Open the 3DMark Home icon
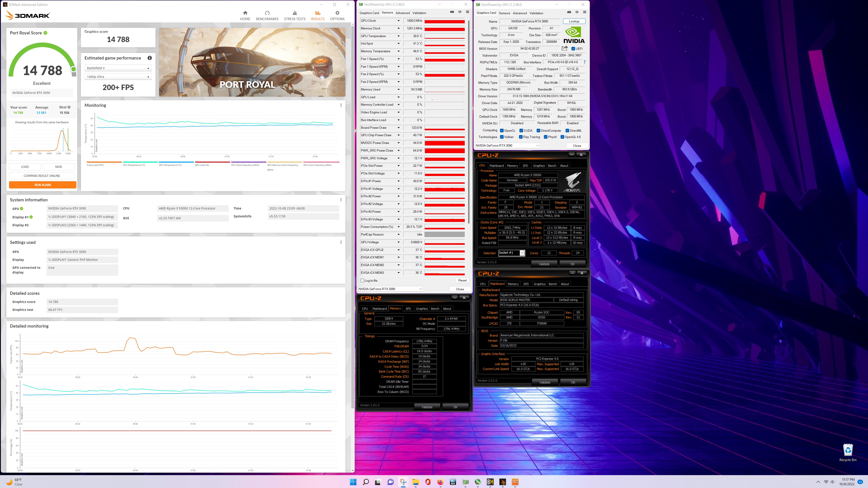 point(245,13)
